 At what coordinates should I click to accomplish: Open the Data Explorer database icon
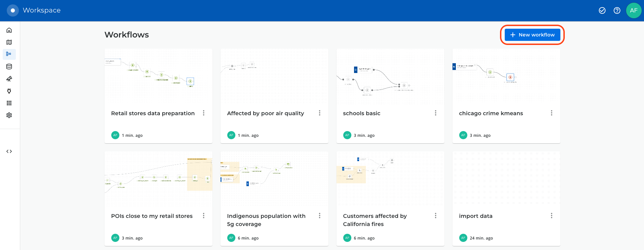pyautogui.click(x=9, y=67)
